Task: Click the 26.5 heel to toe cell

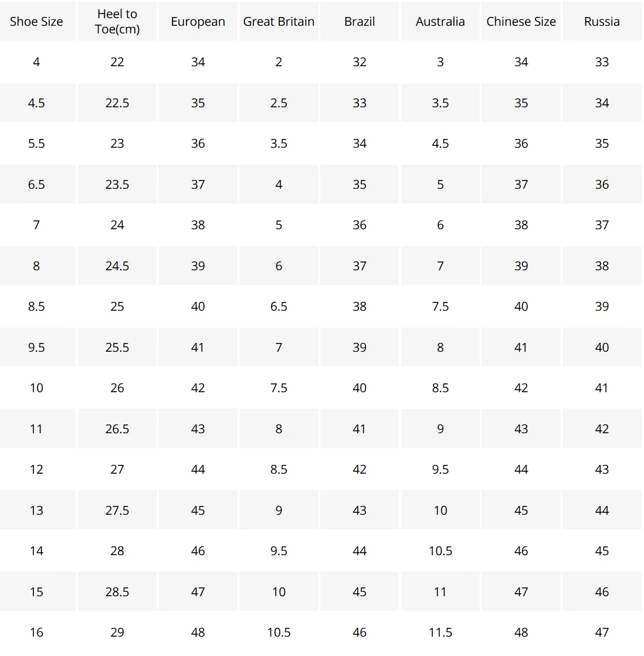Action: click(117, 429)
